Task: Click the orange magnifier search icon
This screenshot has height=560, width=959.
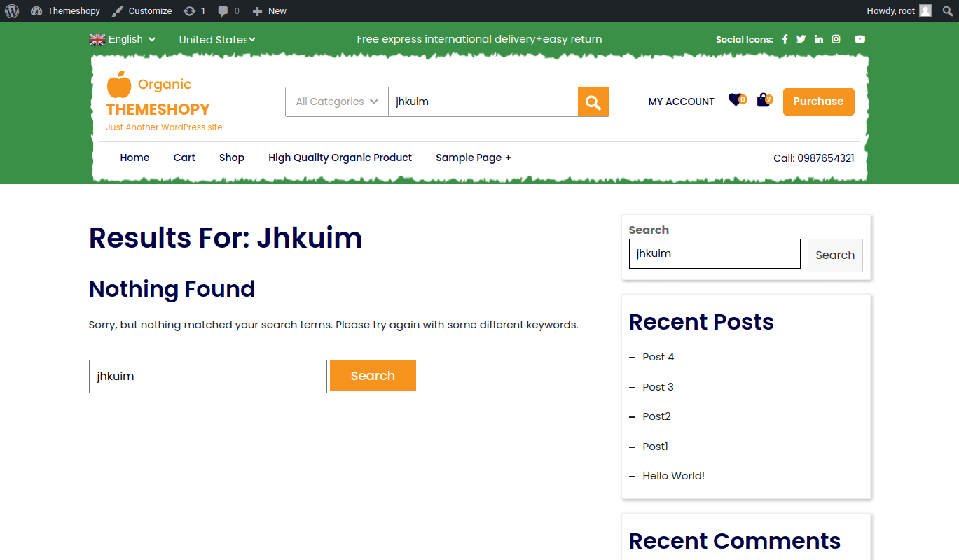Action: [593, 102]
